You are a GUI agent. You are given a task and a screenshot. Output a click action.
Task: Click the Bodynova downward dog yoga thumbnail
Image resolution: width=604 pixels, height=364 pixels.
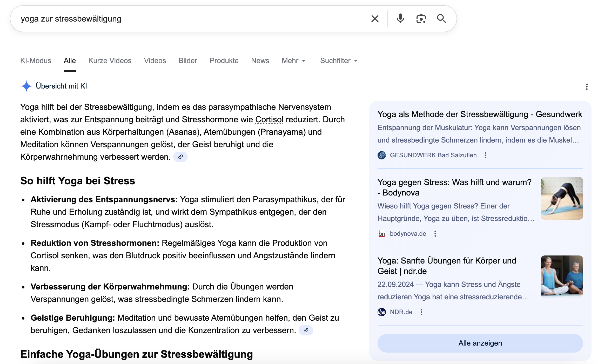[562, 198]
